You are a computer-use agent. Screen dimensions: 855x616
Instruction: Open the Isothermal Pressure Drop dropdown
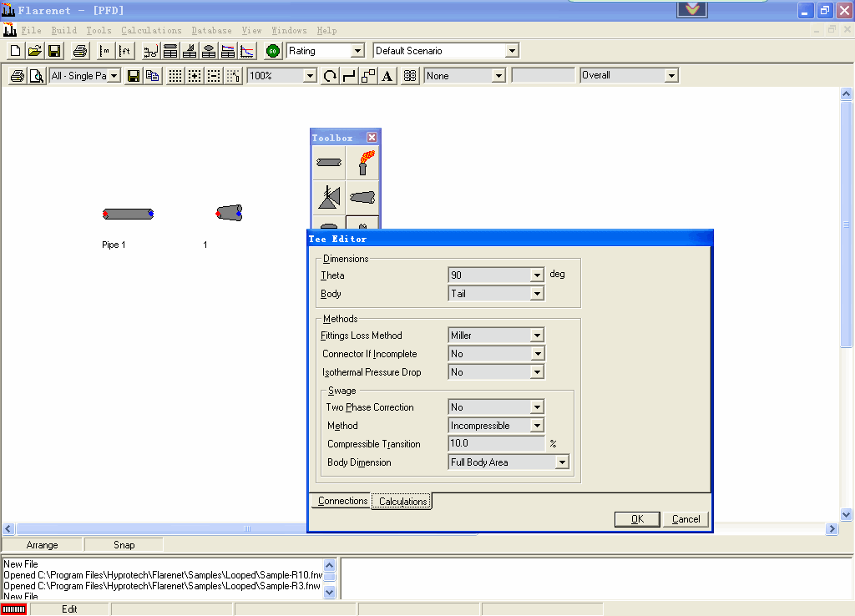pos(537,372)
